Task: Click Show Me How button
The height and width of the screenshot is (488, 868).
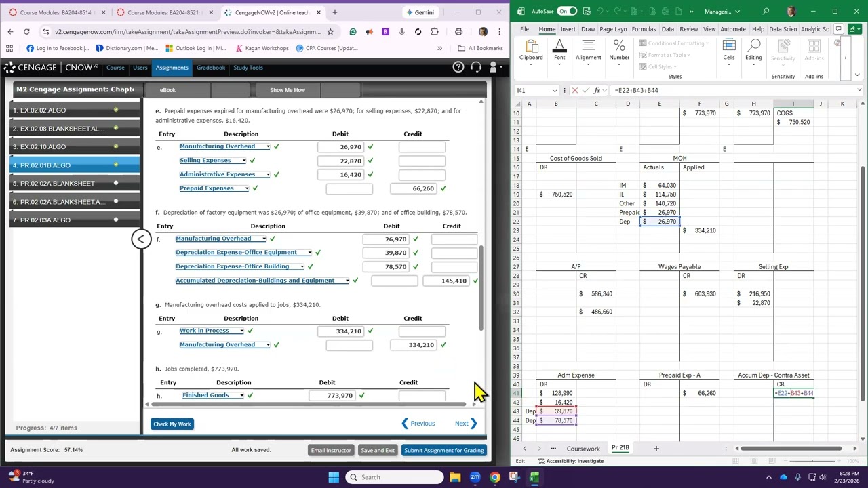Action: tap(288, 90)
